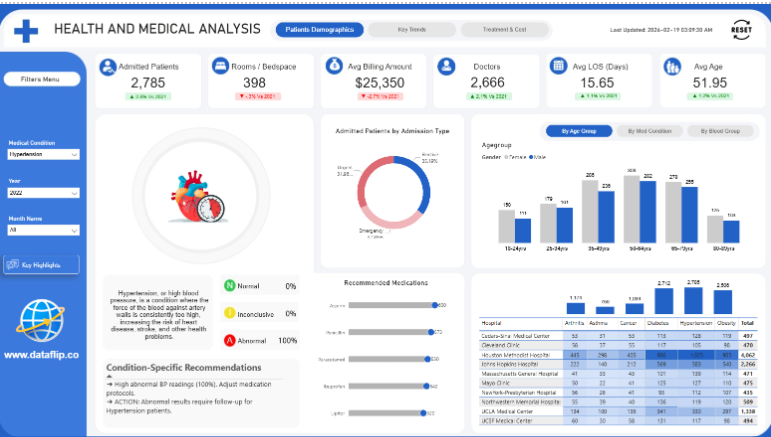Image resolution: width=771 pixels, height=437 pixels.
Task: Click the Avg Age card icon
Action: click(673, 66)
